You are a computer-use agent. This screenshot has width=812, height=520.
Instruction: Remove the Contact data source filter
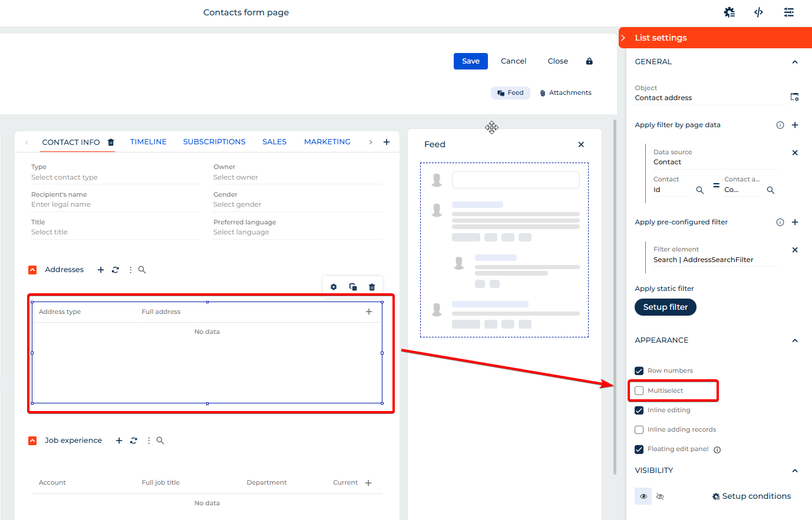click(795, 153)
